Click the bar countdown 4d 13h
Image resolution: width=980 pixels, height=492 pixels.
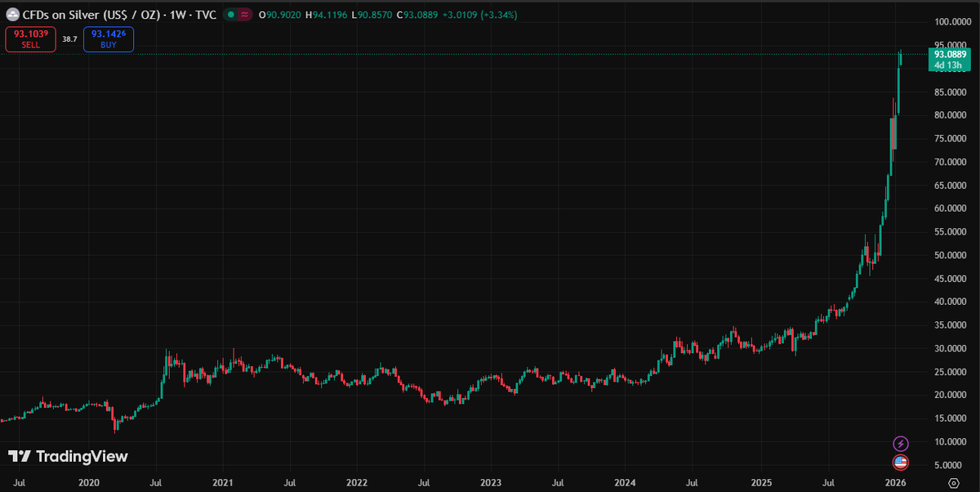point(947,65)
